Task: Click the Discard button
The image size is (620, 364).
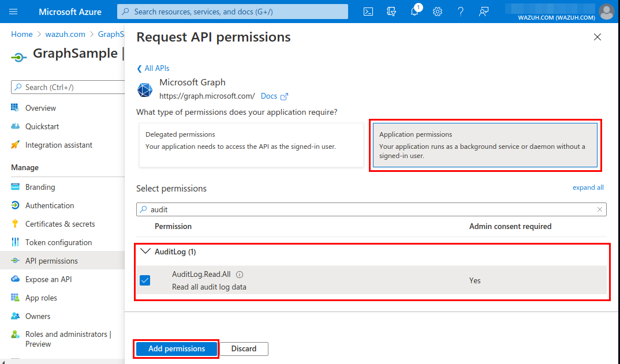Action: tap(244, 348)
